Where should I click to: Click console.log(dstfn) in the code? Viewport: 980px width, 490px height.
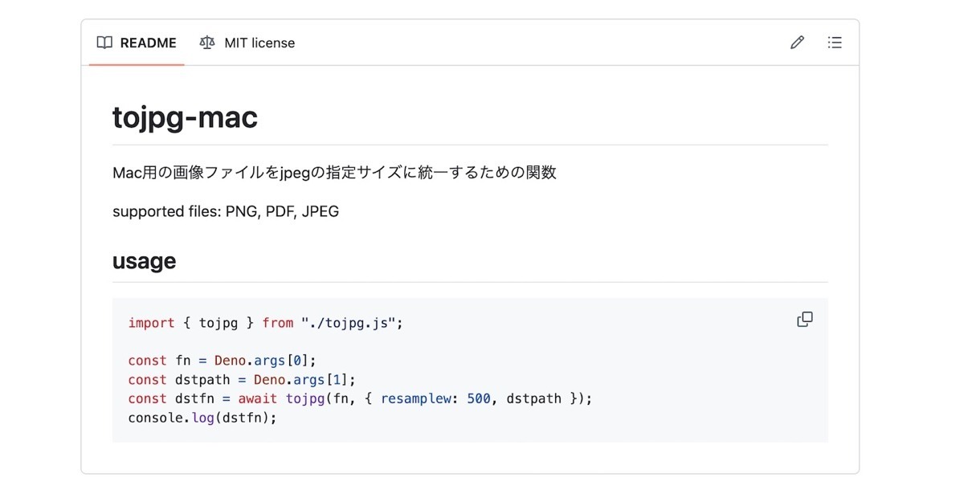tap(202, 418)
